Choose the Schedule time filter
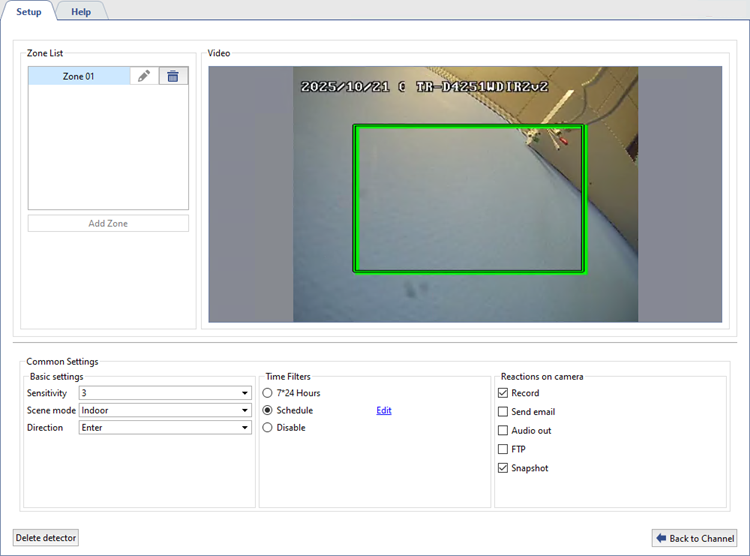750x556 pixels. pyautogui.click(x=267, y=410)
